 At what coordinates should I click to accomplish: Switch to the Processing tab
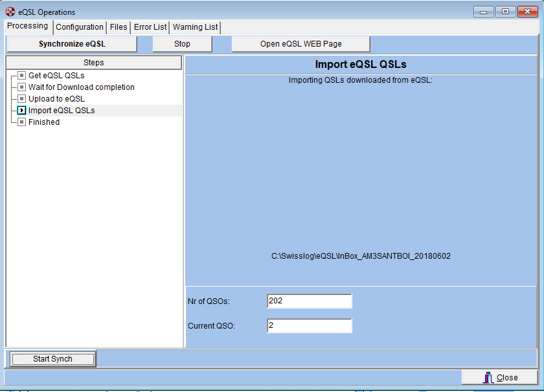coord(27,26)
